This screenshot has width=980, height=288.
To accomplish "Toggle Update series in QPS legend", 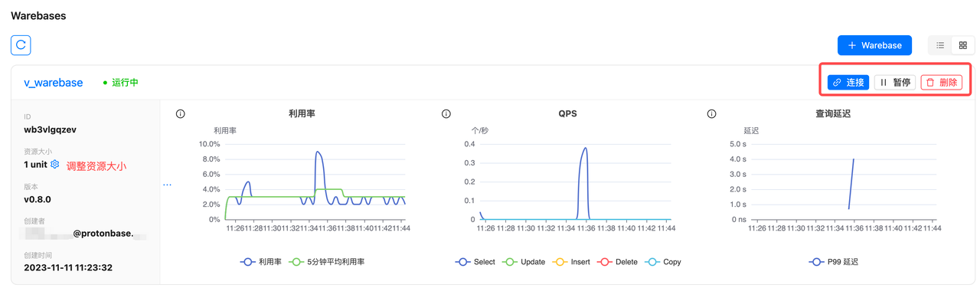I will 524,262.
